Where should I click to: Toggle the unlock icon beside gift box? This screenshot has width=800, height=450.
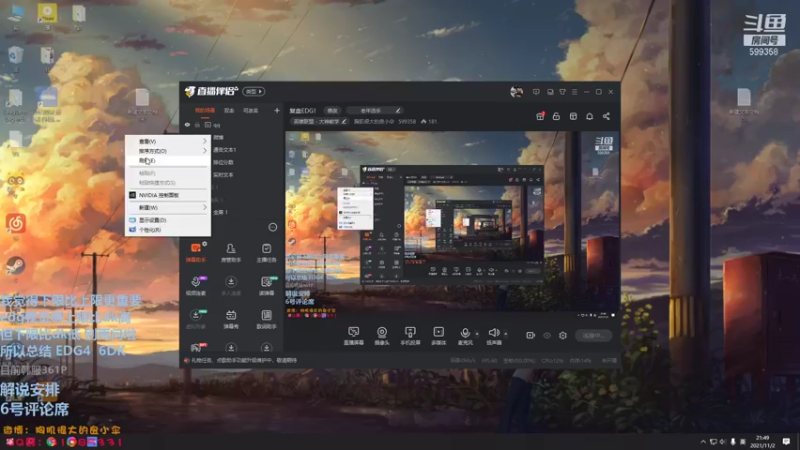pyautogui.click(x=556, y=116)
